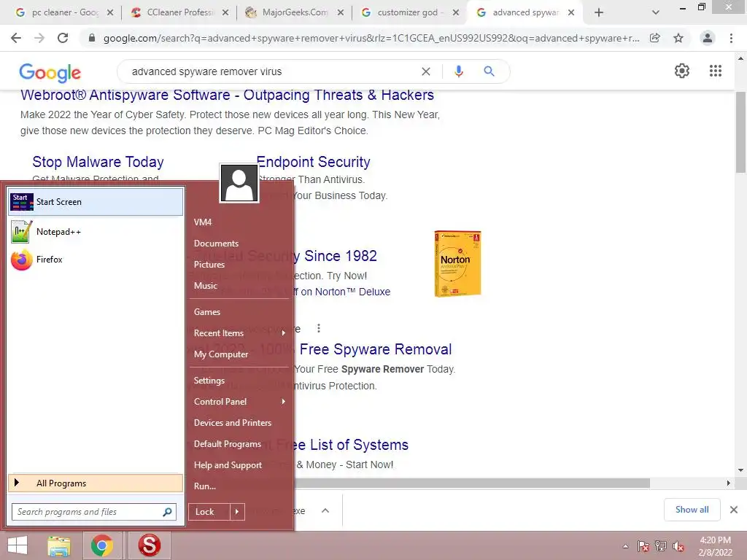
Task: Click the Google logo
Action: click(x=50, y=72)
